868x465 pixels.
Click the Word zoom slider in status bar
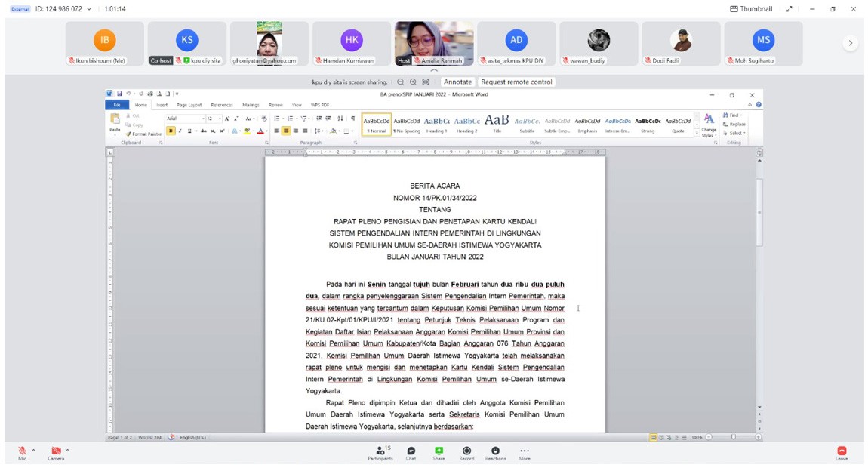(x=733, y=437)
